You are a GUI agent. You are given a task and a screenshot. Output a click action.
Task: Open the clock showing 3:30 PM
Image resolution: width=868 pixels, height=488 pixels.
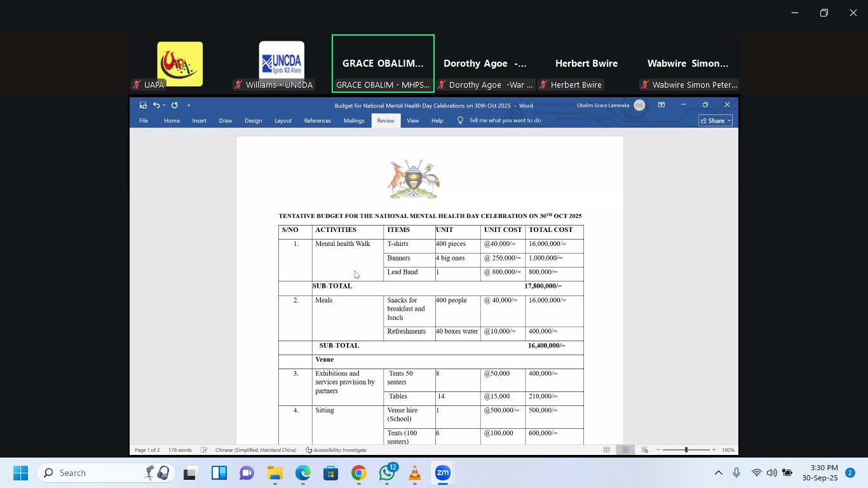click(820, 473)
